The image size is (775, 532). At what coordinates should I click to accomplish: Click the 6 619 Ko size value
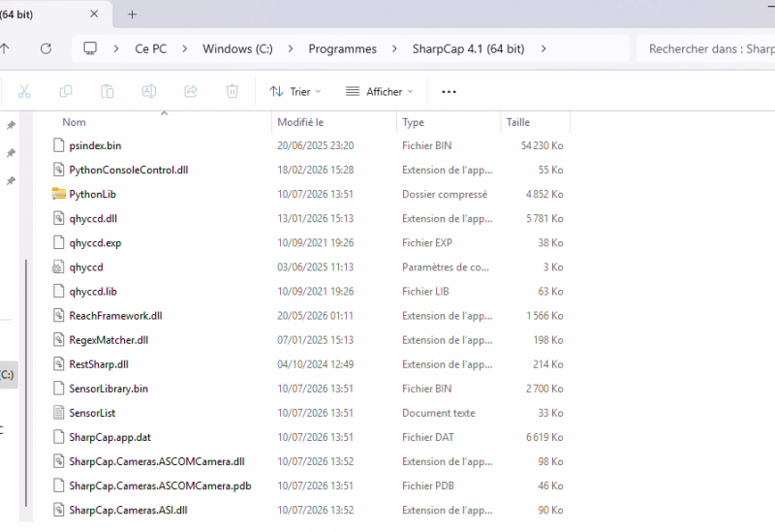[544, 437]
